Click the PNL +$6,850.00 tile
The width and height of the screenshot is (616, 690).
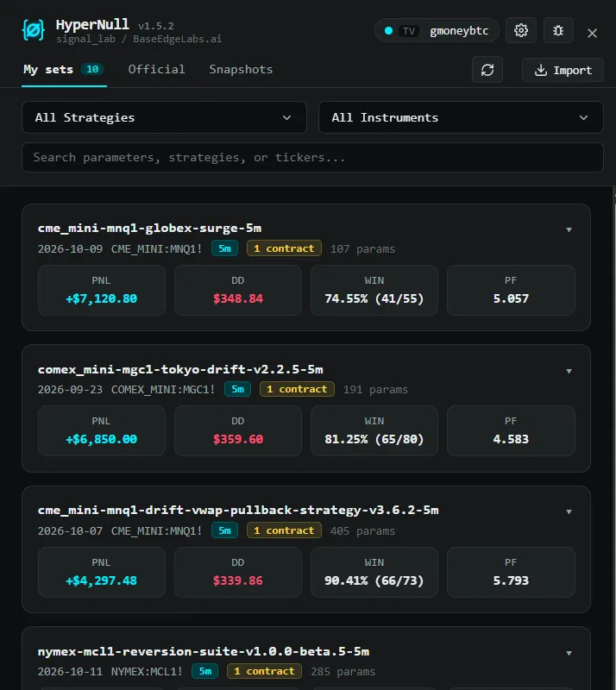click(x=102, y=430)
